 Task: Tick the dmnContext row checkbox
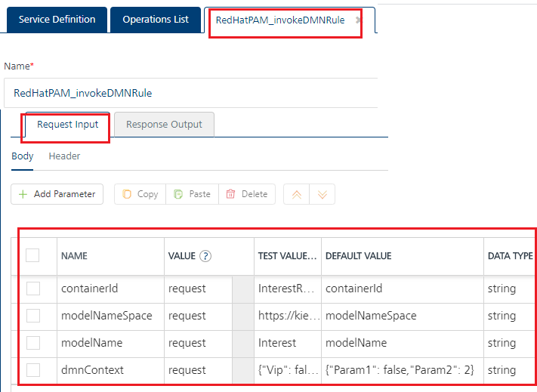click(32, 370)
